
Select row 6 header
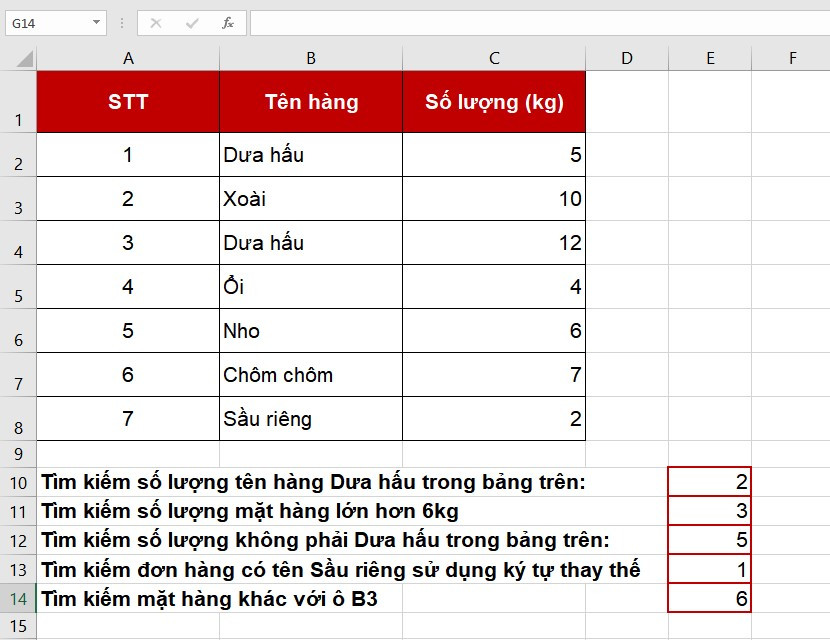[x=18, y=330]
